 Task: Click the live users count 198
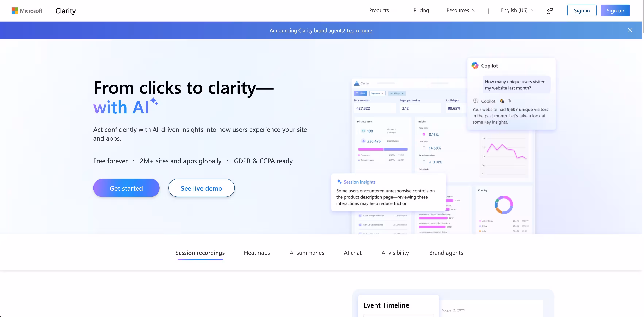coord(370,131)
